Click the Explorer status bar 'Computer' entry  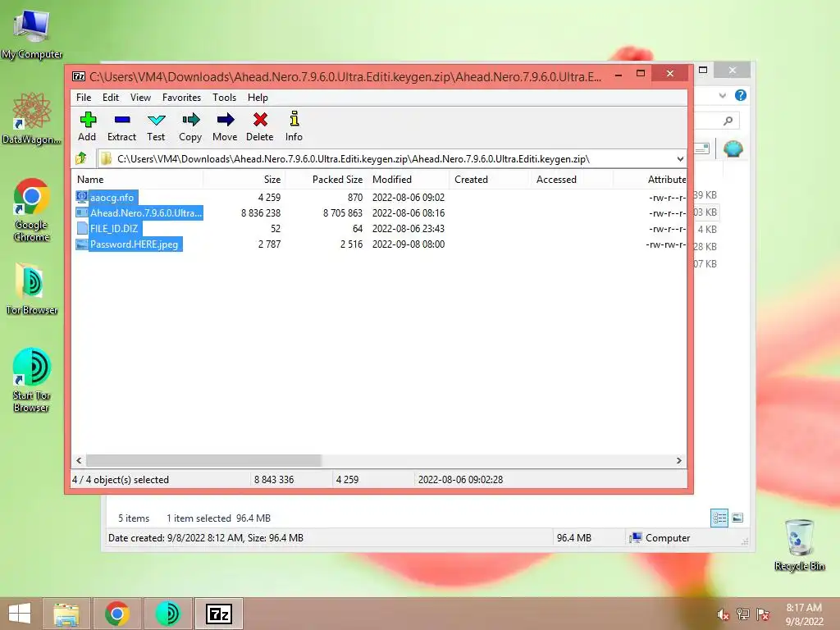point(660,538)
